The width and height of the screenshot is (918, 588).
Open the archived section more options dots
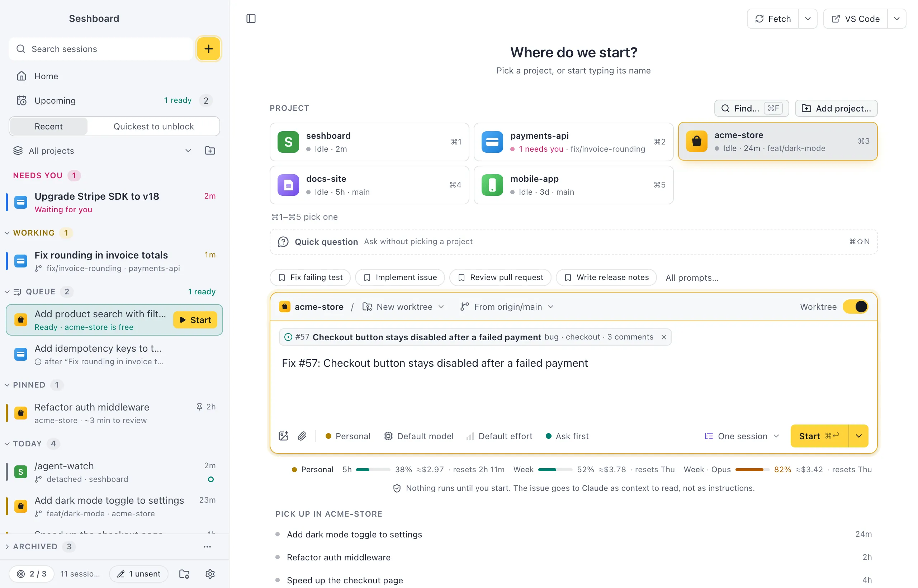click(207, 547)
